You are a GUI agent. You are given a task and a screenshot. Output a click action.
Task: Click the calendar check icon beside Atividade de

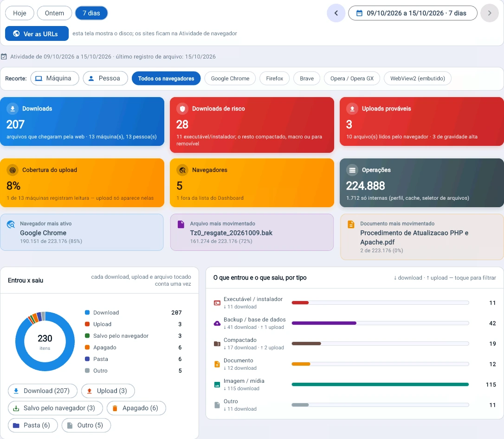4,57
